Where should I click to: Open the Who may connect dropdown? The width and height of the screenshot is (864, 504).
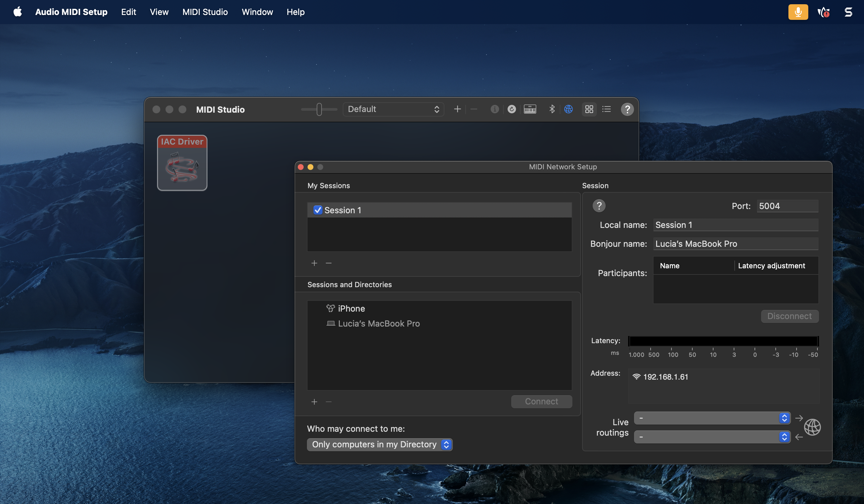coord(379,444)
